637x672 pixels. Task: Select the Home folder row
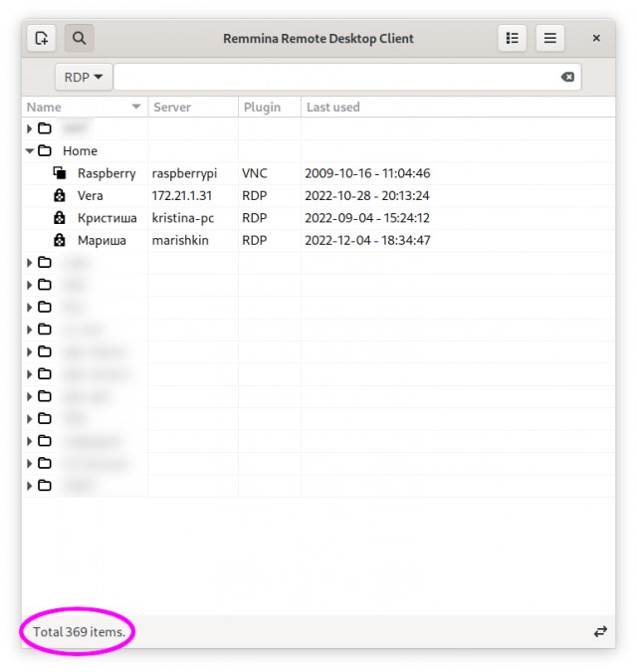pyautogui.click(x=318, y=151)
